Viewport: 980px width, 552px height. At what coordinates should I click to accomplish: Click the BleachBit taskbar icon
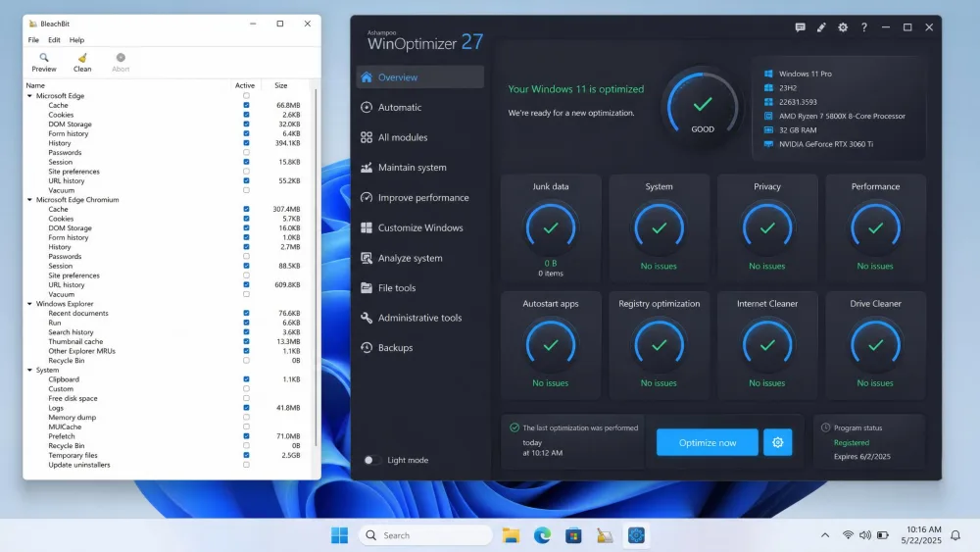605,535
